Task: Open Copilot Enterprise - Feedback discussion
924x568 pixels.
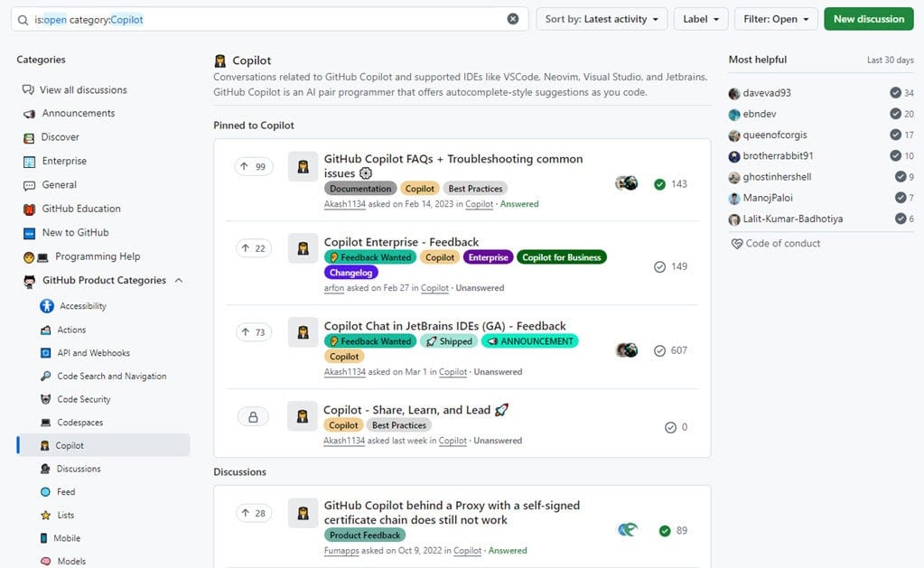Action: (401, 242)
